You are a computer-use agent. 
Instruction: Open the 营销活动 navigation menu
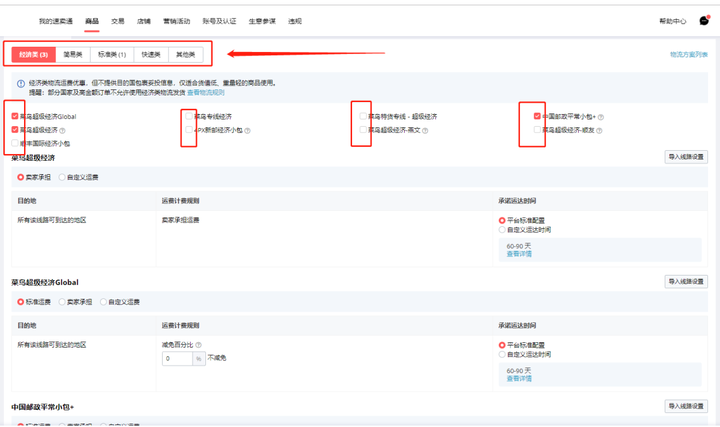177,21
